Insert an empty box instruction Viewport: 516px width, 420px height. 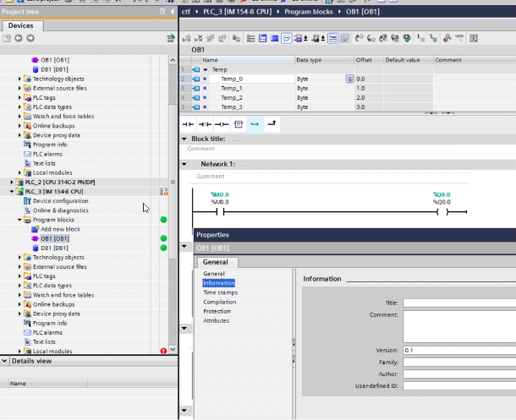click(x=239, y=124)
